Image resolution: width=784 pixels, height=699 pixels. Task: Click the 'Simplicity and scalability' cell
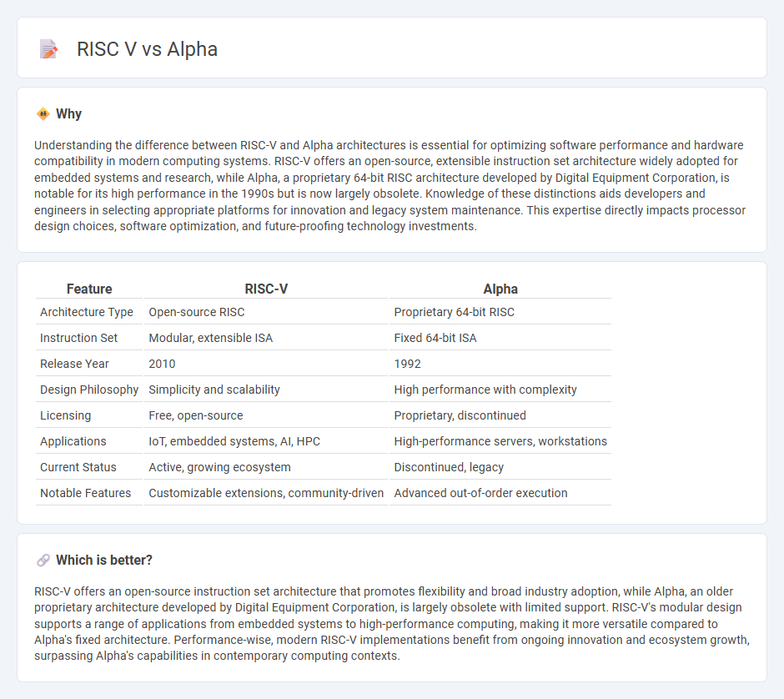point(266,390)
